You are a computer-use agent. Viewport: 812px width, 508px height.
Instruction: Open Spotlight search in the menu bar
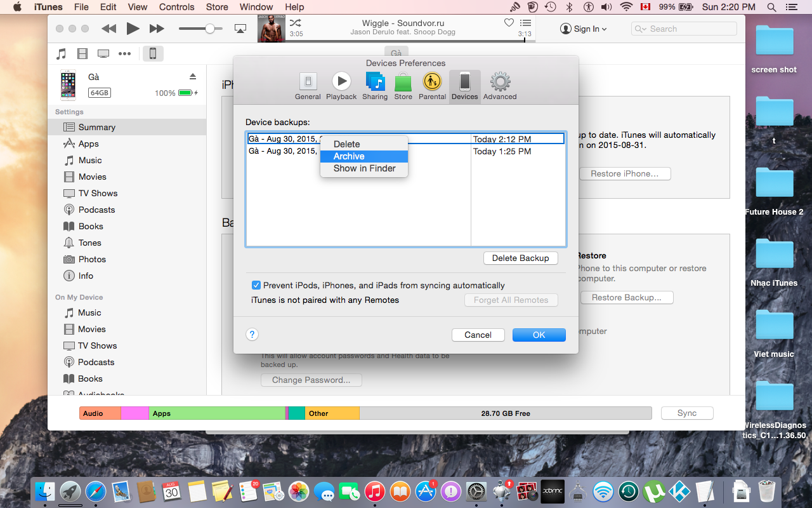pos(771,7)
